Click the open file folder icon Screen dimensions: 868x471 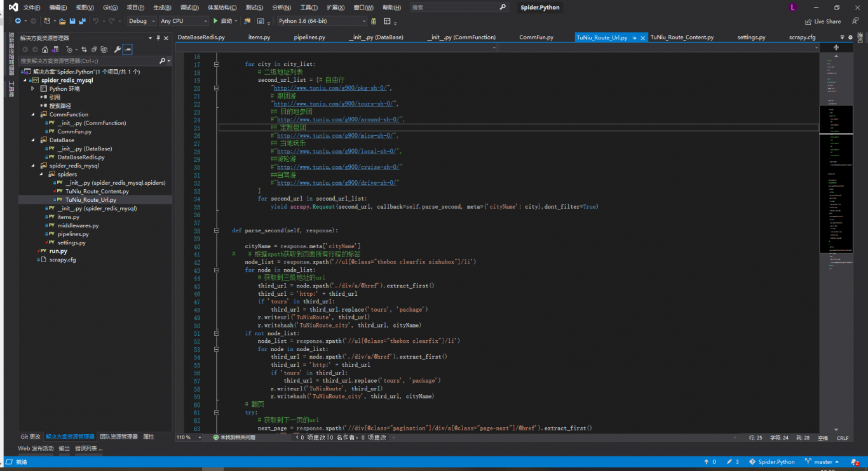pos(62,21)
